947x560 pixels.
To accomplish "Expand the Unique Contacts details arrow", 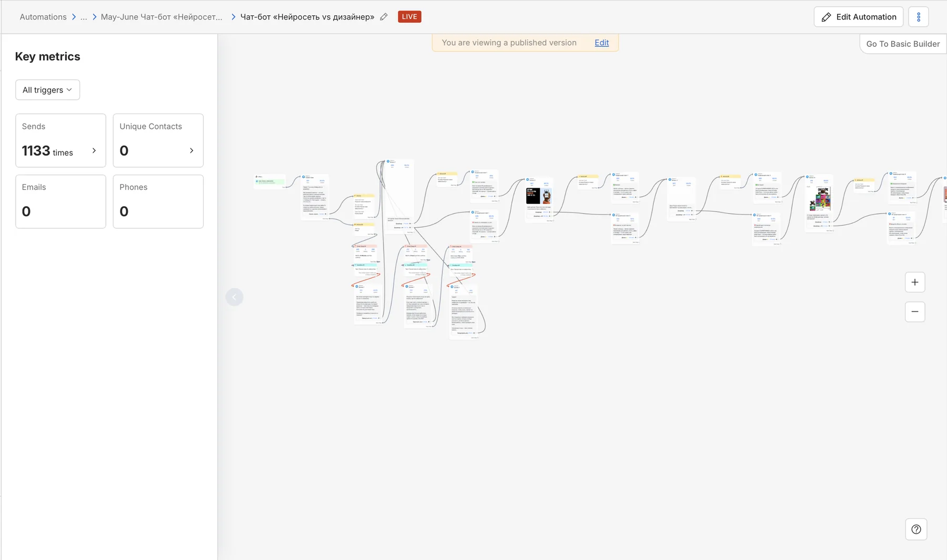I will coord(192,150).
